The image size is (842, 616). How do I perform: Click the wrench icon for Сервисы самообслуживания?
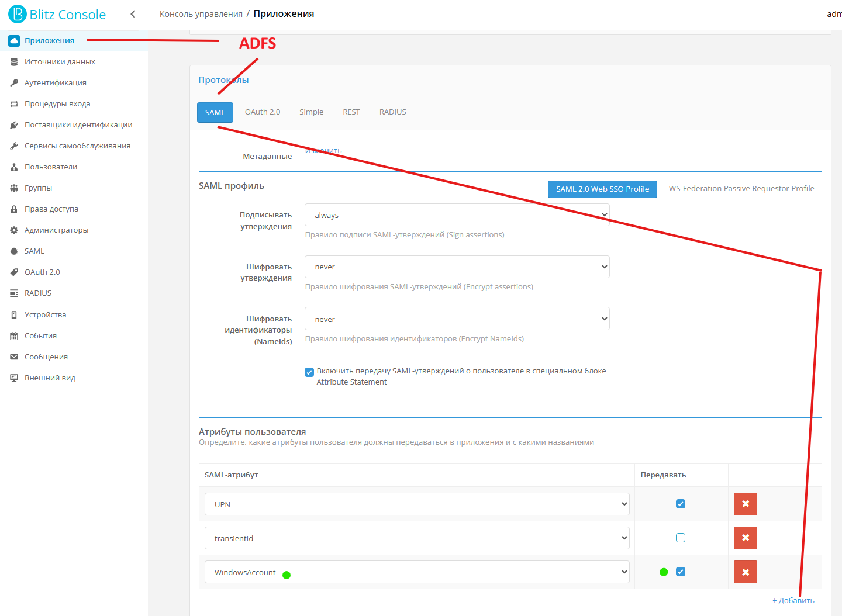(x=14, y=146)
